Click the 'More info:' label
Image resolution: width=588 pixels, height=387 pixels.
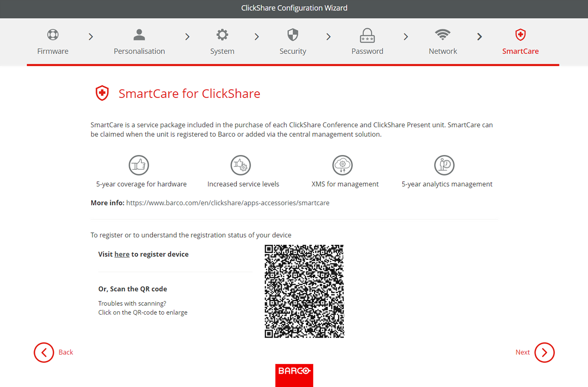point(108,203)
